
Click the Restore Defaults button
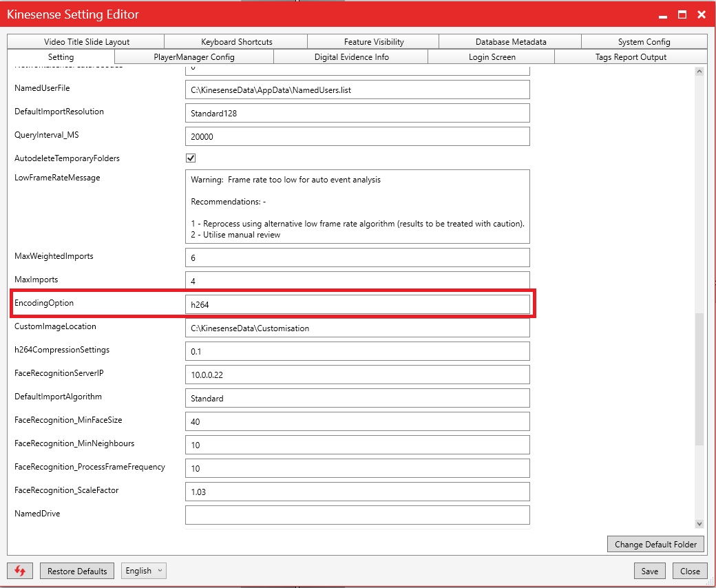[77, 571]
